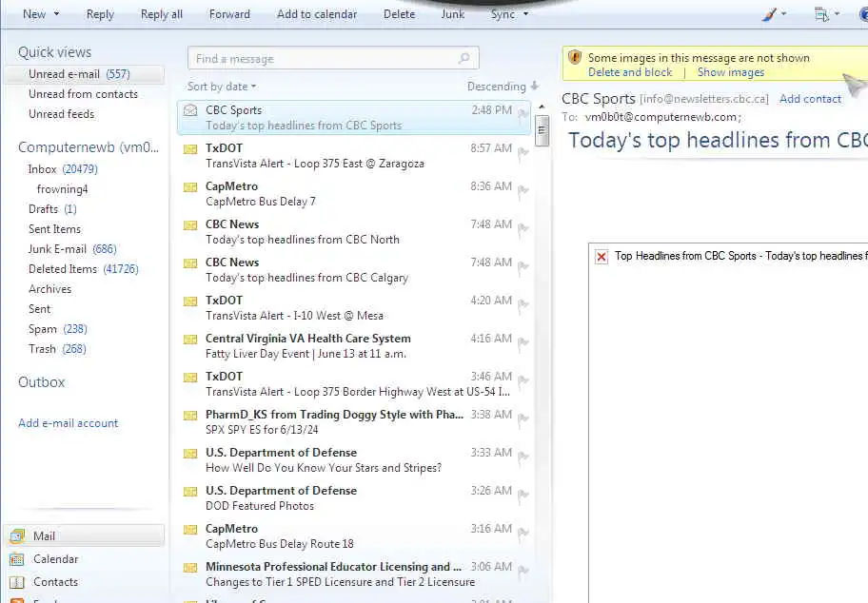868x603 pixels.
Task: Open the New message dropdown arrow
Action: click(x=56, y=14)
